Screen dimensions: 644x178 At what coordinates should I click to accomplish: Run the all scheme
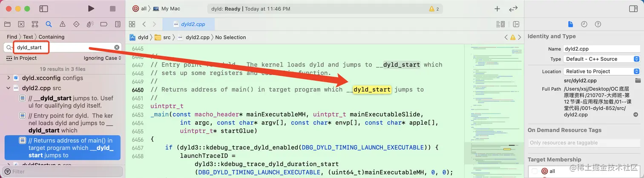point(91,9)
